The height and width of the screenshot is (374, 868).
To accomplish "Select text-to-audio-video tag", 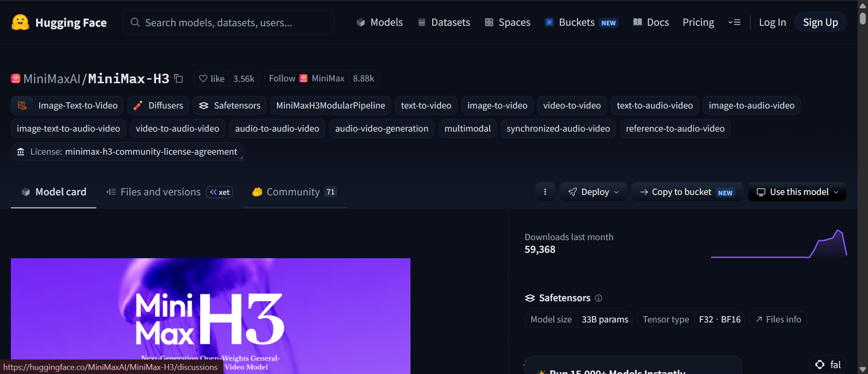I will tap(655, 105).
